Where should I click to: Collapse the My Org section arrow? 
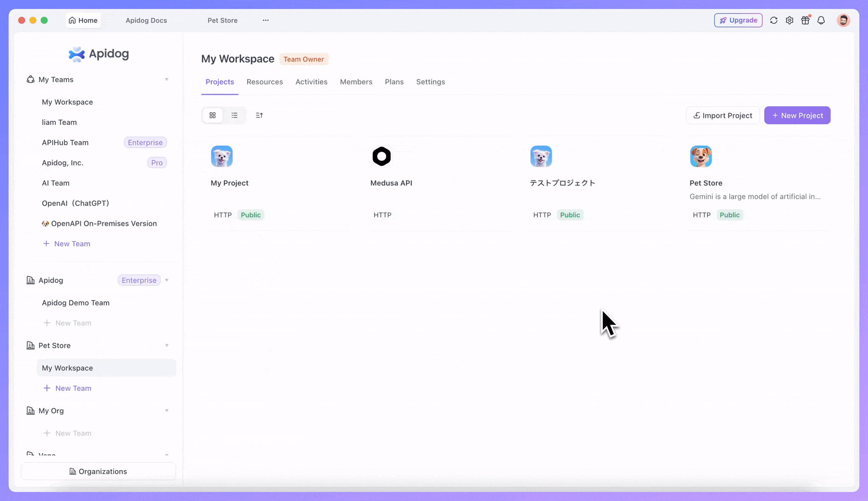point(167,411)
